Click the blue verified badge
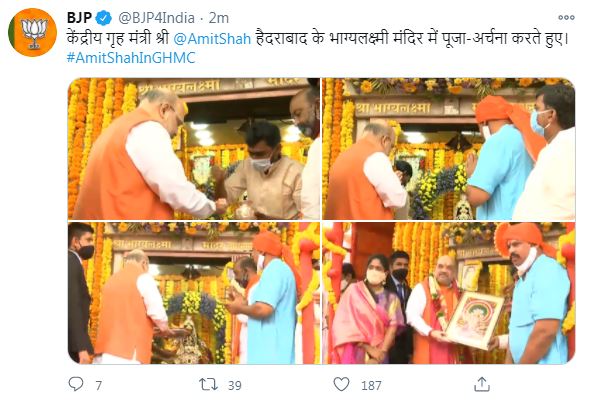590x401 pixels. [x=103, y=18]
